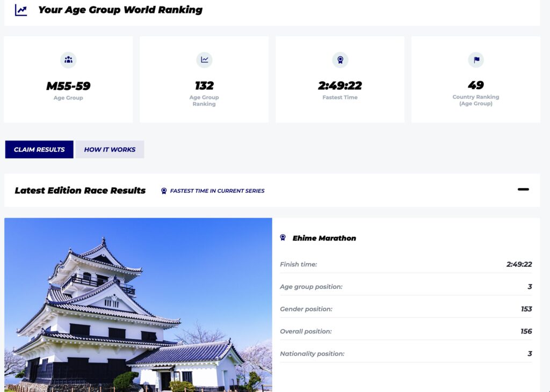
Task: Select the Your Age Group World Ranking header
Action: coord(119,10)
